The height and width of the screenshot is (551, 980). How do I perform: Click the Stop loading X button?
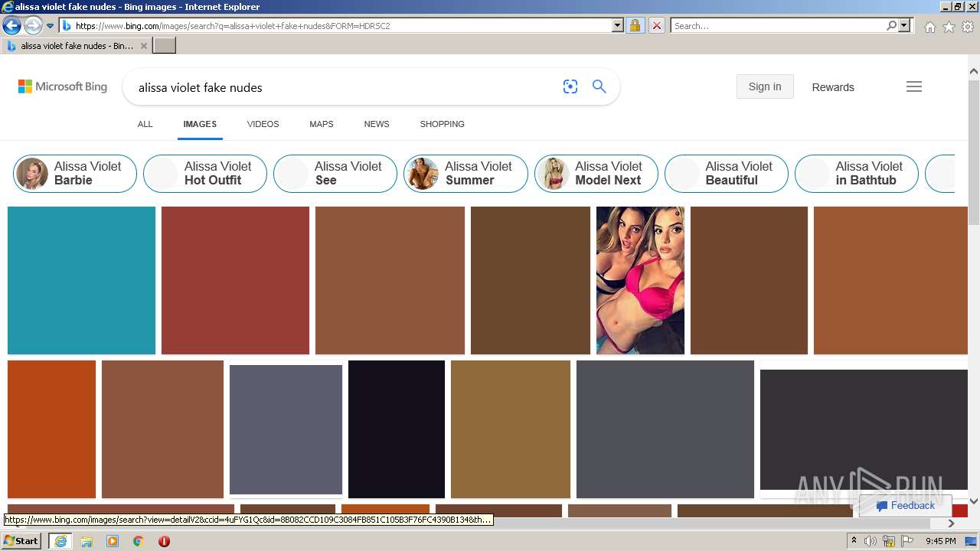point(656,25)
